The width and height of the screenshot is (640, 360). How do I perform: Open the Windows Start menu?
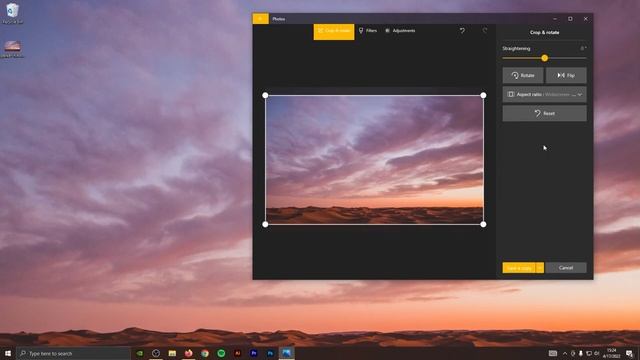click(8, 353)
